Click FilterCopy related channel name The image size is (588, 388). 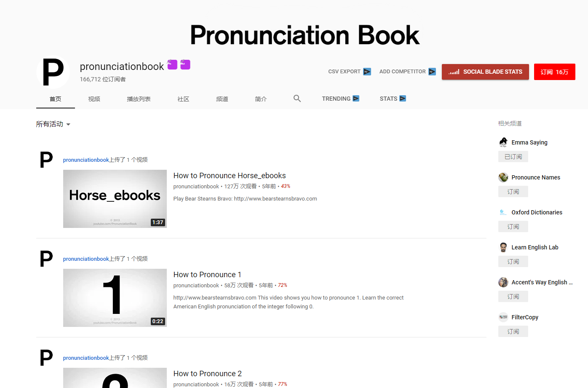pos(525,317)
